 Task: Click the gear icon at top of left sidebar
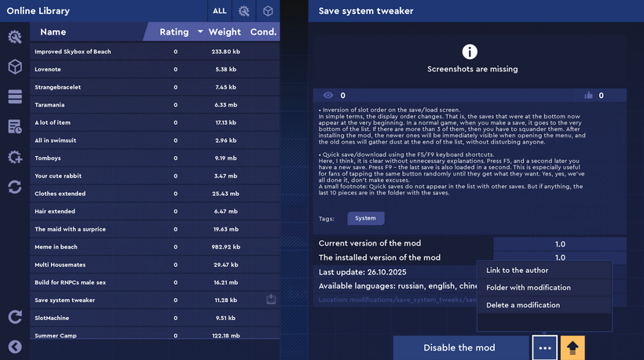pos(14,37)
